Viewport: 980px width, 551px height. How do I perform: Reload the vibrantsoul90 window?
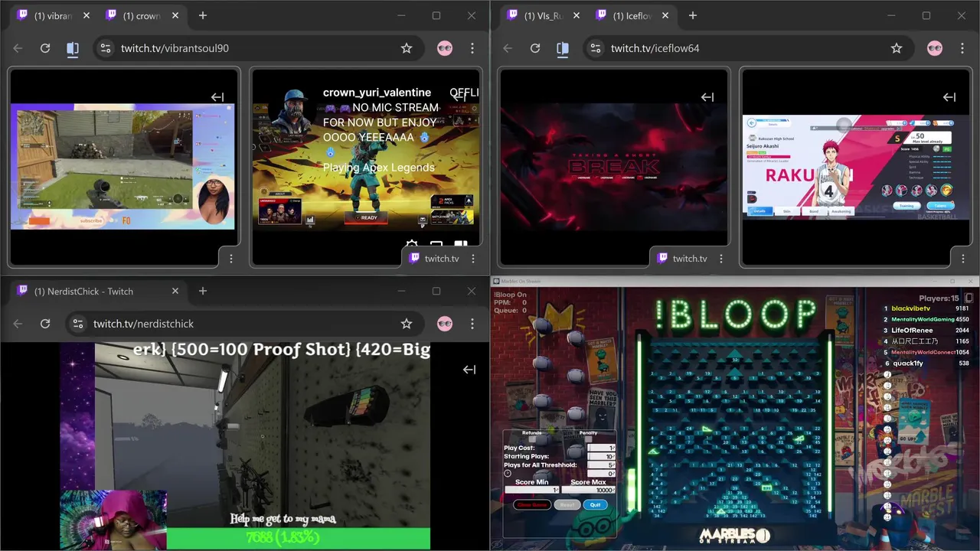(x=45, y=48)
